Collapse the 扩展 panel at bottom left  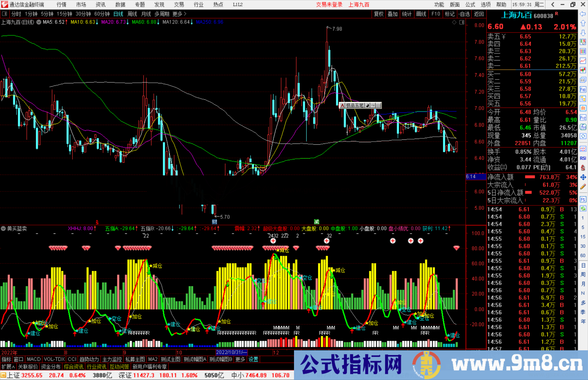[x=7, y=367]
